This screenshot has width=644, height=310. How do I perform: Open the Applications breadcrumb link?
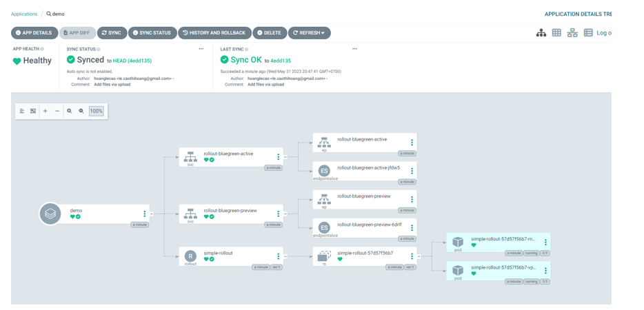click(24, 14)
